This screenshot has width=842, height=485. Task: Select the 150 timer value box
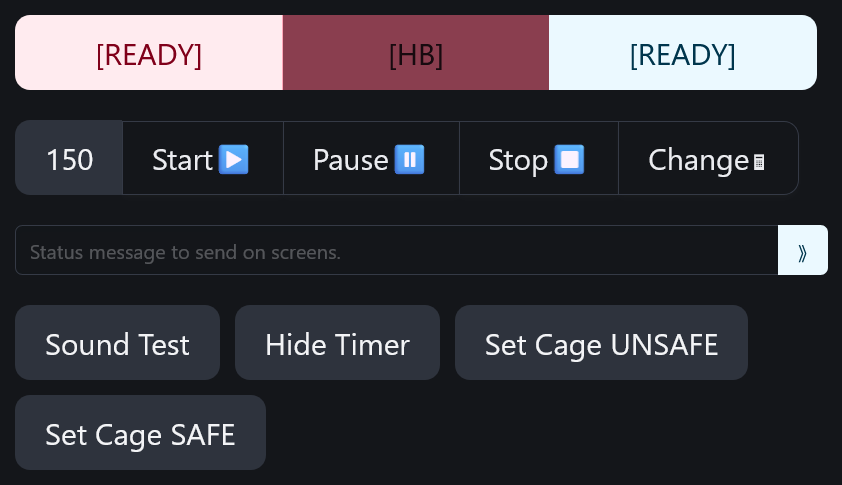[69, 158]
